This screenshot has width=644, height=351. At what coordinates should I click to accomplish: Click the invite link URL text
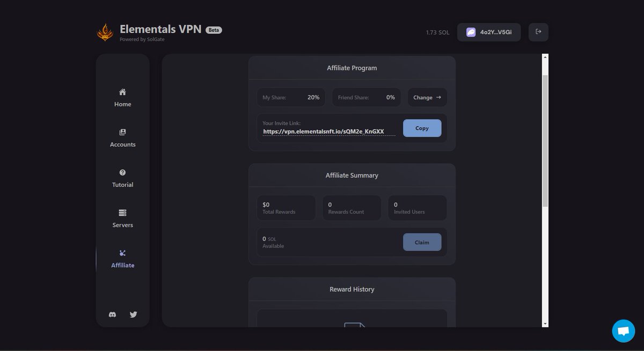(x=324, y=131)
